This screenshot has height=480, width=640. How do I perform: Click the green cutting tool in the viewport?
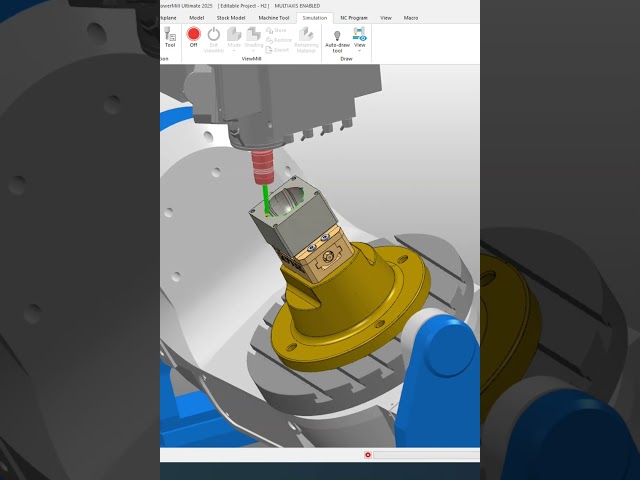click(265, 199)
